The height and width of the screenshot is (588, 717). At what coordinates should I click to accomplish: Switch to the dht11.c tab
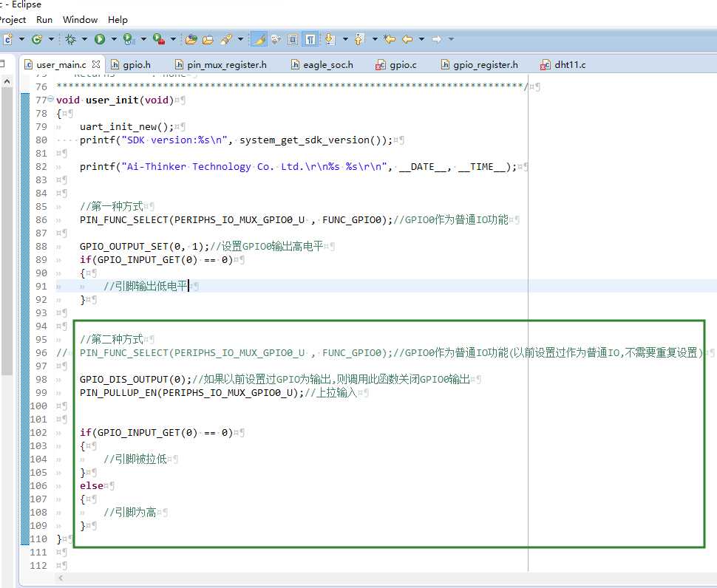tap(563, 65)
